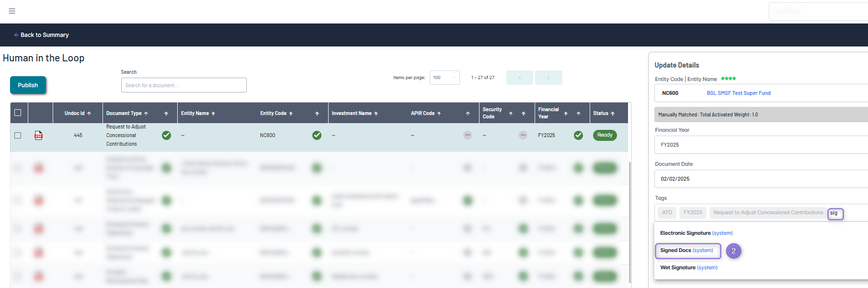Open the Items per page dropdown

pyautogui.click(x=444, y=78)
